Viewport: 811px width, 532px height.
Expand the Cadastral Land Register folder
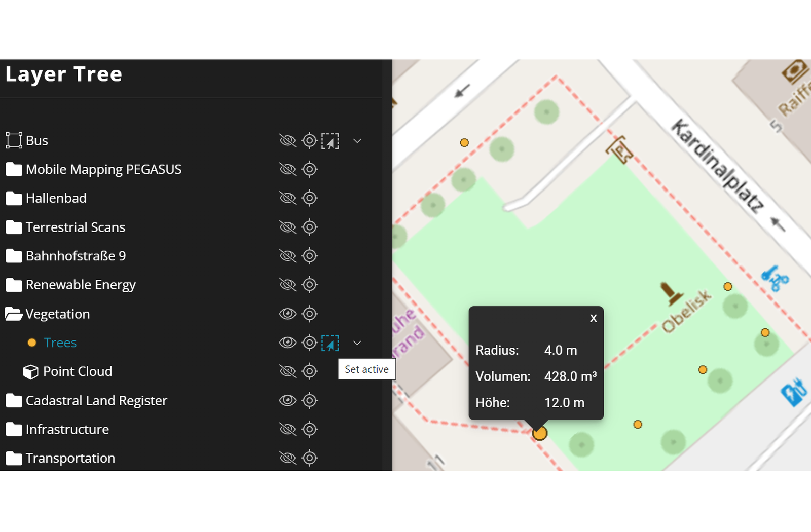pyautogui.click(x=14, y=400)
